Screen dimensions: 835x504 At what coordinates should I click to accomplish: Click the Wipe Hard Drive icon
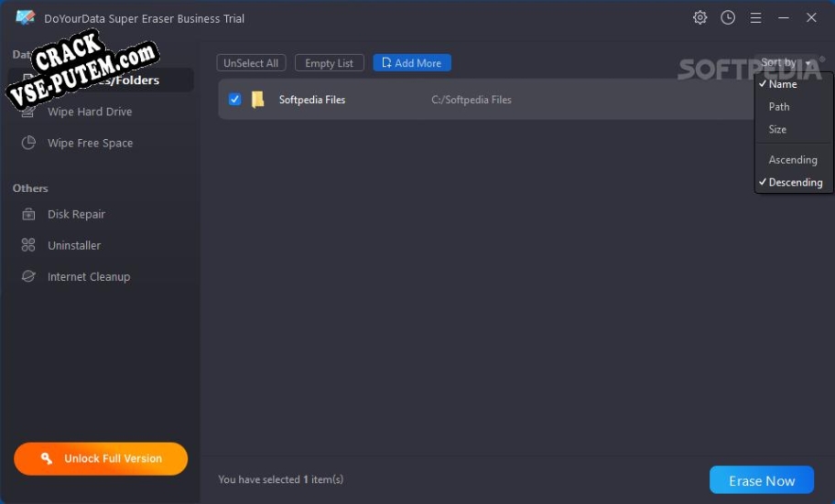[x=28, y=112]
